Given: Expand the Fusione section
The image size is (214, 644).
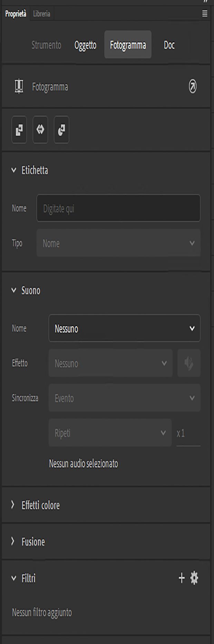Looking at the screenshot, I should click(13, 541).
